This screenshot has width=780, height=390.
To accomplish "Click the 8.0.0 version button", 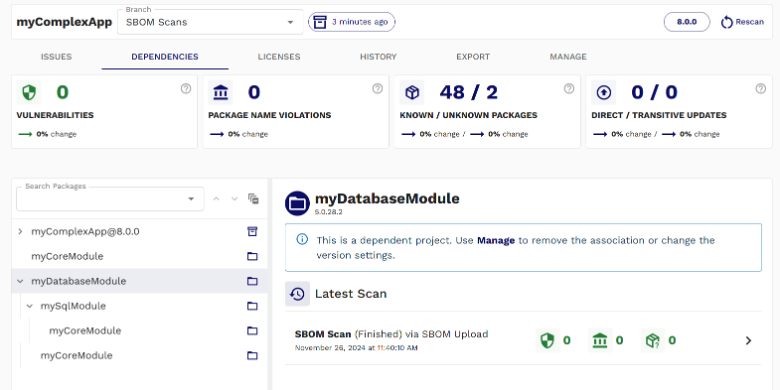I will (686, 22).
